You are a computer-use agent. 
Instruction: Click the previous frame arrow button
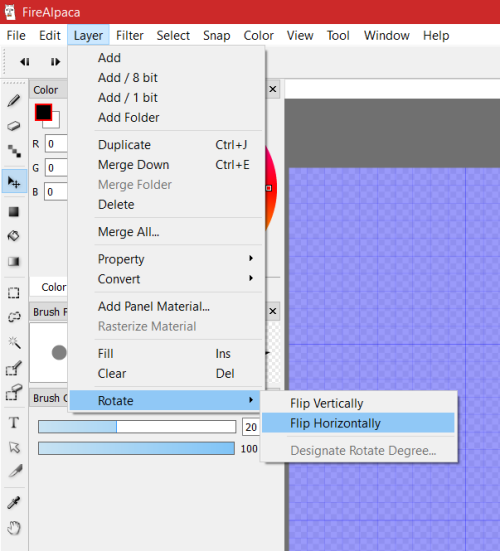point(25,62)
